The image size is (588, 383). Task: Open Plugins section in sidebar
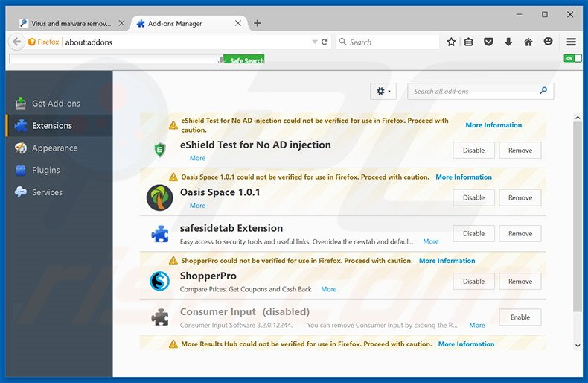click(x=60, y=170)
